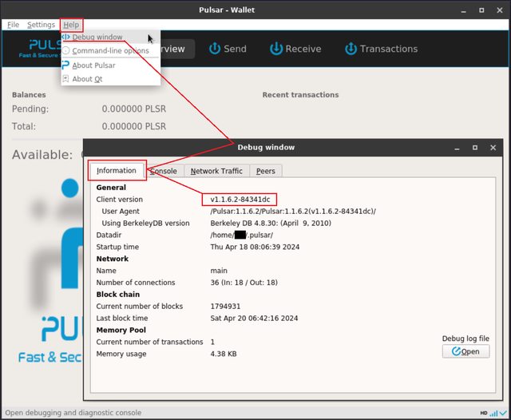Choose About Qt menu entry
Image resolution: width=511 pixels, height=420 pixels.
pos(110,79)
